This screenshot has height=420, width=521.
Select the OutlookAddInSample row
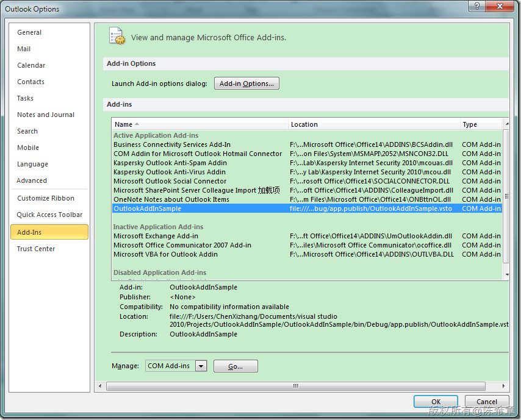307,208
